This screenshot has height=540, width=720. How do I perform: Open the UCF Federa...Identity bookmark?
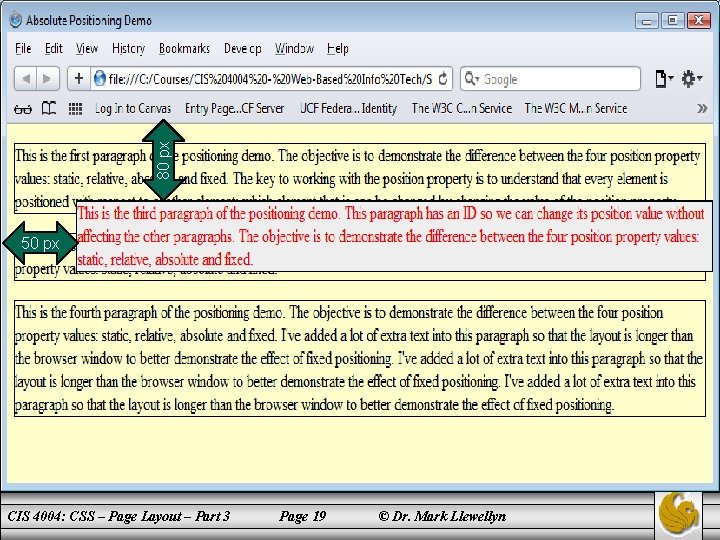click(349, 109)
